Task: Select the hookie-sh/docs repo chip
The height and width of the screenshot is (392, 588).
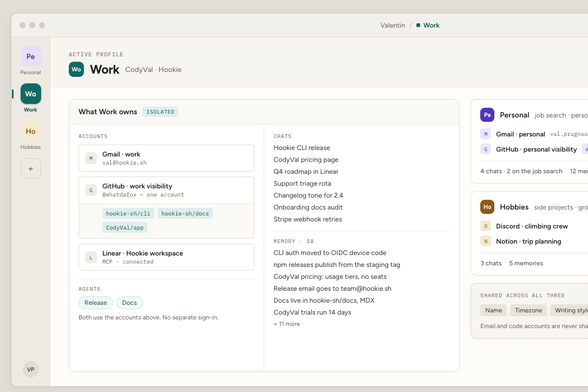Action: coord(185,213)
